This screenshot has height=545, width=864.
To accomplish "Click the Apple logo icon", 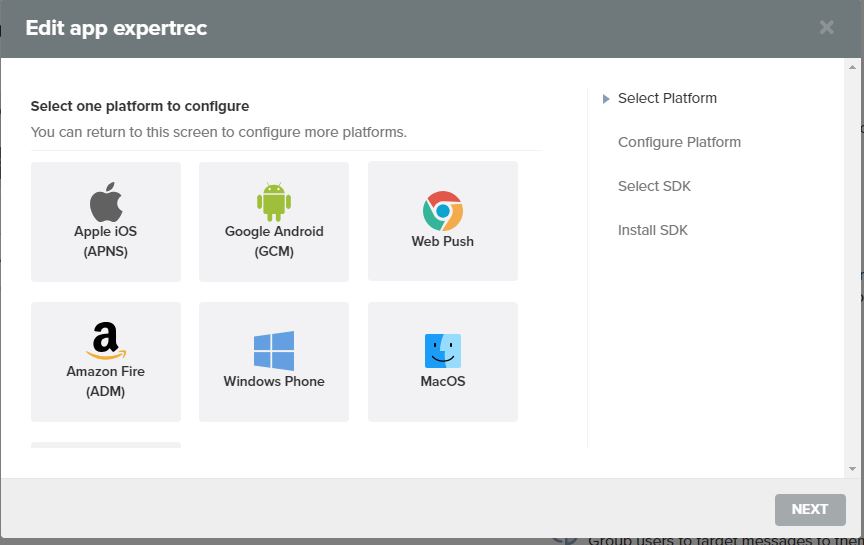I will point(106,202).
